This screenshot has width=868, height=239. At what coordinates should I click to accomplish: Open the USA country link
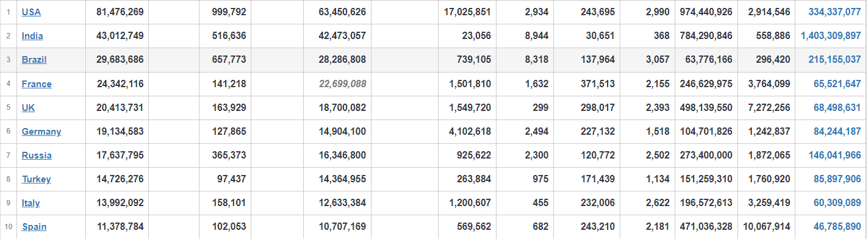tap(31, 12)
